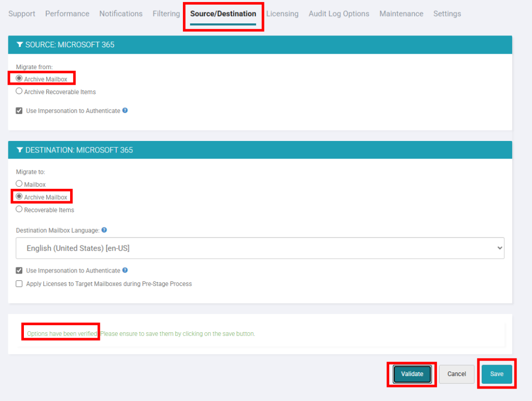Toggle source Use Impersonation to Authenticate checkbox
This screenshot has height=401, width=532.
point(19,111)
